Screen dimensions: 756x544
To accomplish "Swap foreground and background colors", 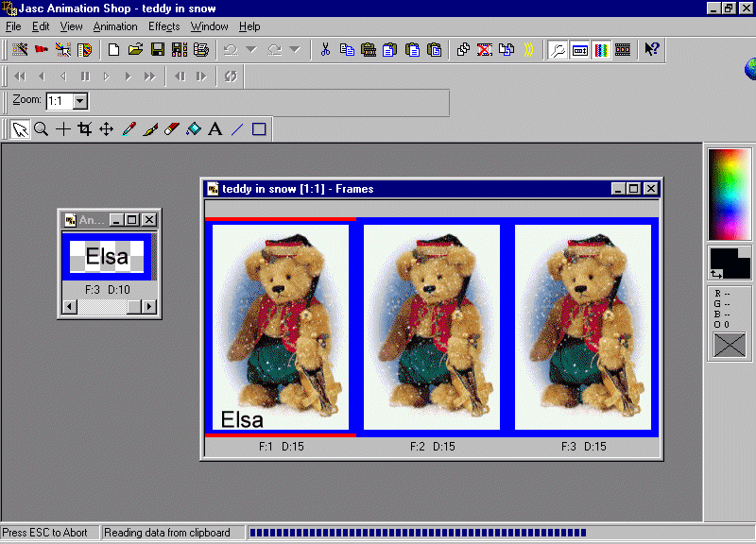I will coord(715,274).
